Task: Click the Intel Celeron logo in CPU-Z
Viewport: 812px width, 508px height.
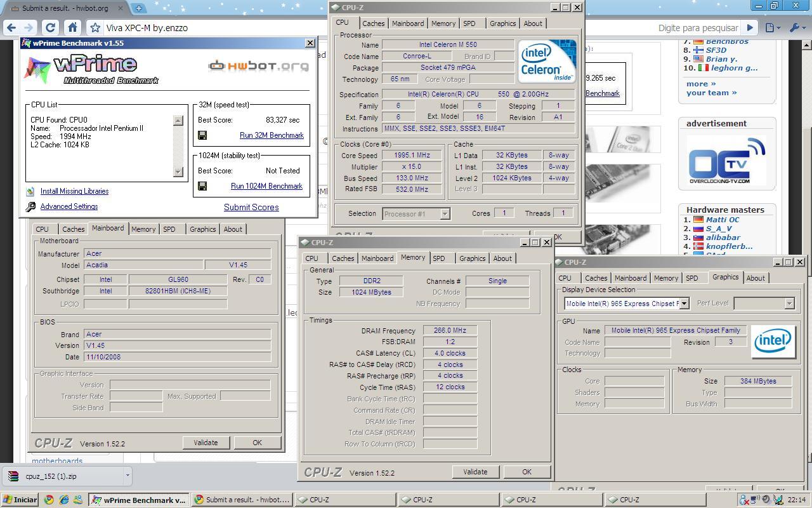Action: pyautogui.click(x=547, y=62)
